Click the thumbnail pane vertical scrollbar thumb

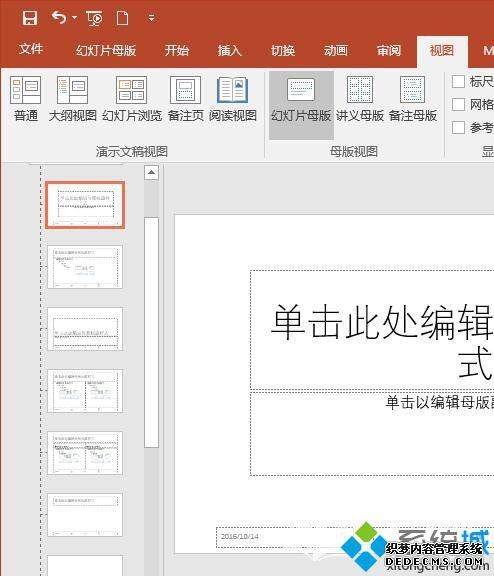[151, 332]
